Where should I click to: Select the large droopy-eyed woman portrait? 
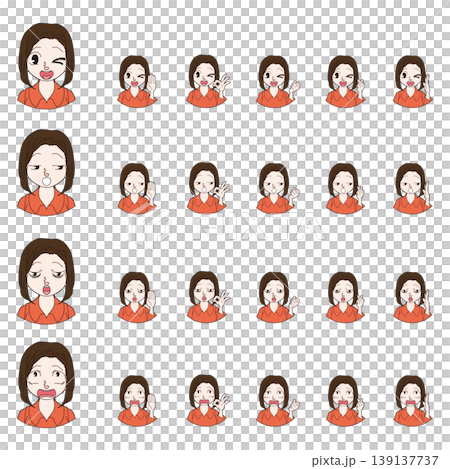click(x=46, y=281)
